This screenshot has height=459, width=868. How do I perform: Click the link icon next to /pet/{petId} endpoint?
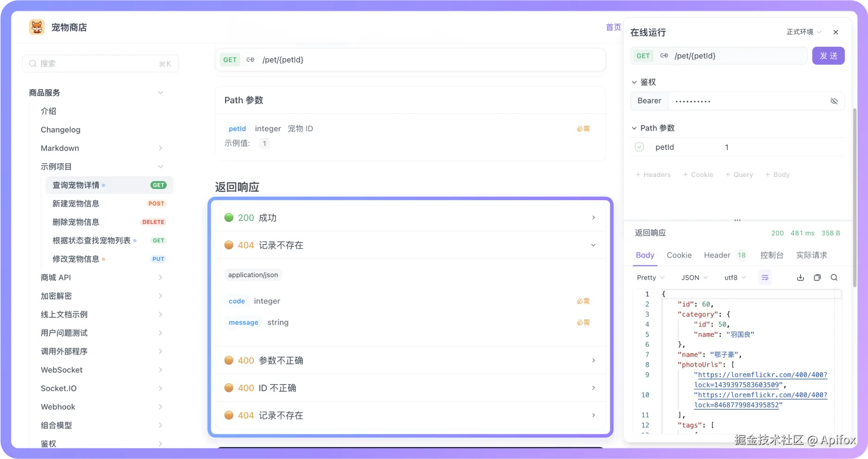(251, 59)
